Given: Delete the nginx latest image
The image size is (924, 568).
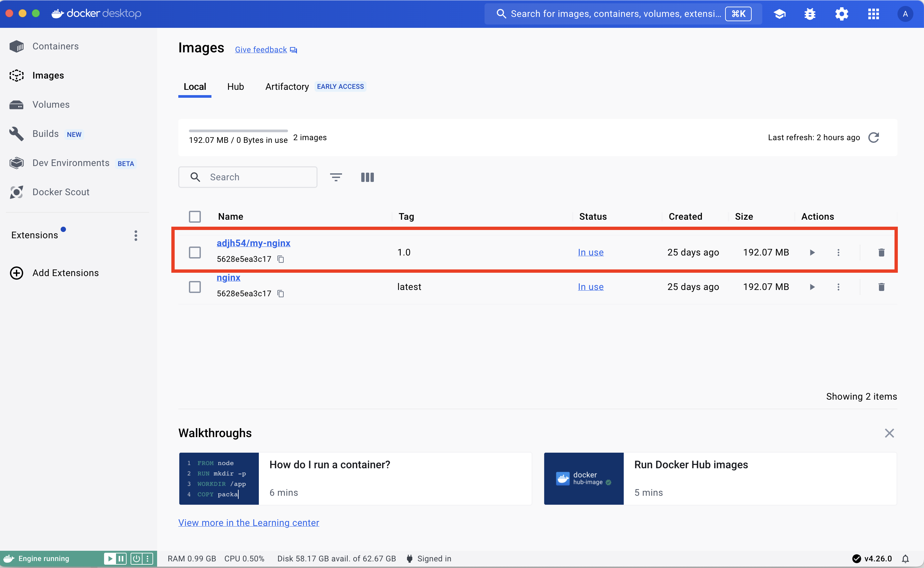Looking at the screenshot, I should pos(881,287).
